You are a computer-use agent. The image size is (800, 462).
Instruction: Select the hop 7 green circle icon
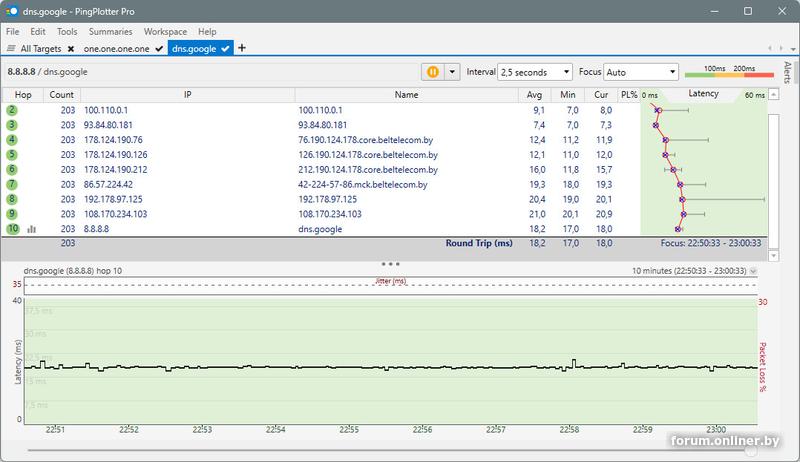click(x=12, y=185)
